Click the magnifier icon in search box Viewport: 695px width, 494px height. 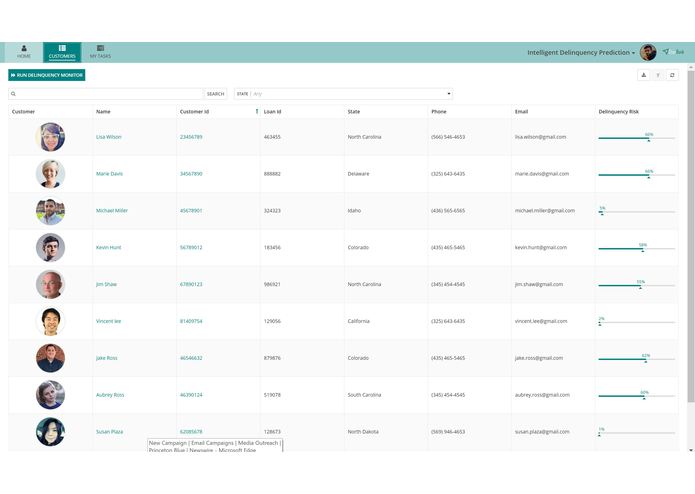(x=13, y=94)
